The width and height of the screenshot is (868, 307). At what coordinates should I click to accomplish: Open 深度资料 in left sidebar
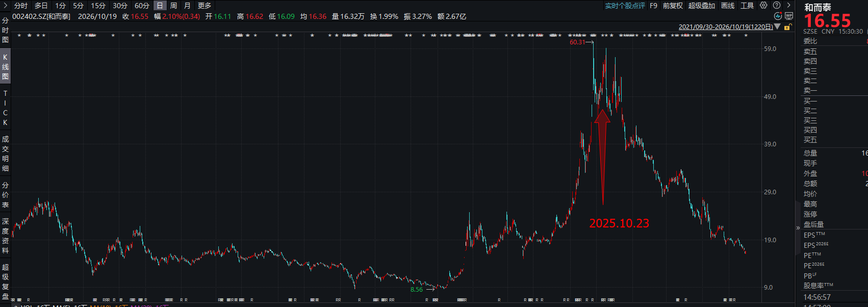coord(5,236)
